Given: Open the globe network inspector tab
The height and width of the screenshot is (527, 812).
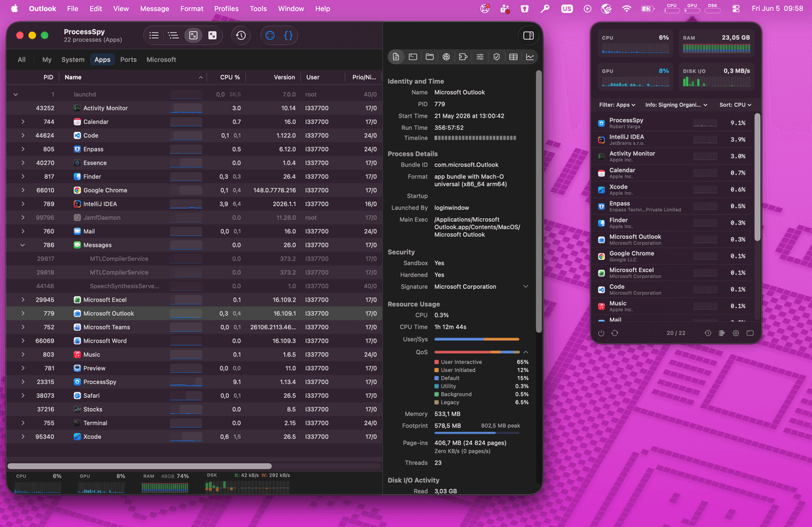Looking at the screenshot, I should coord(447,57).
